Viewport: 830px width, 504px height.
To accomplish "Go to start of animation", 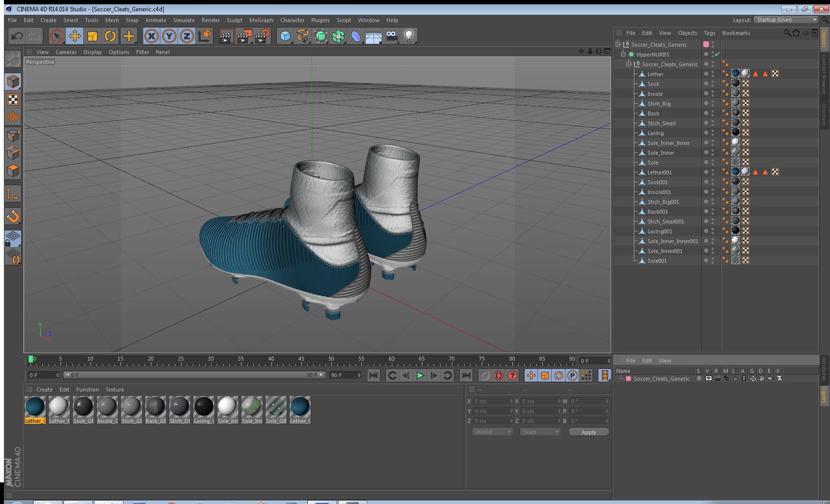I will coord(374,375).
